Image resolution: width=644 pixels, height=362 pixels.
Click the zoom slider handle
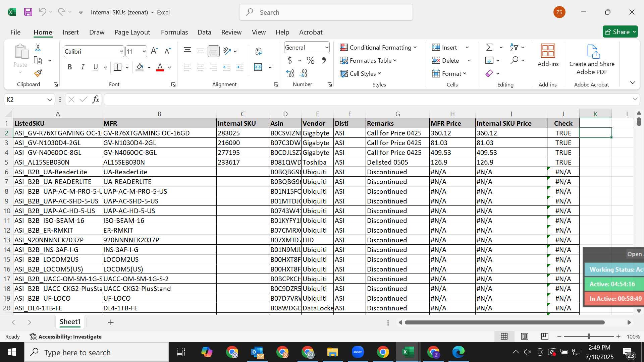(x=589, y=336)
